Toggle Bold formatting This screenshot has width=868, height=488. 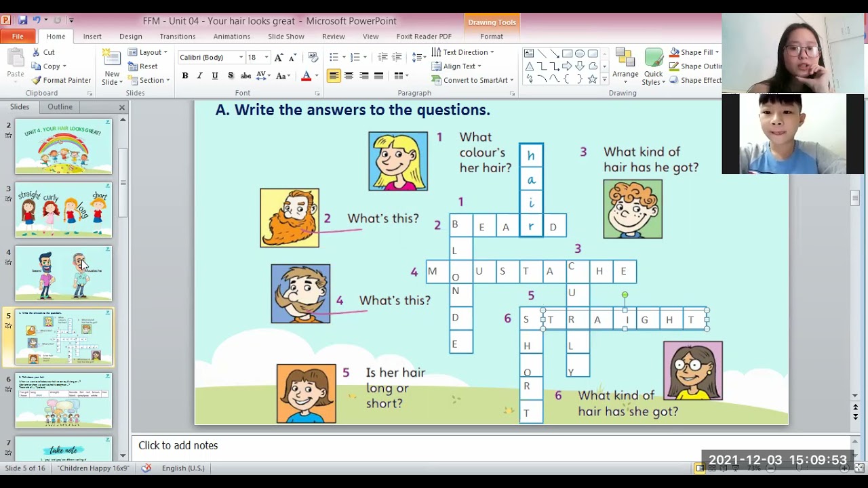point(185,75)
